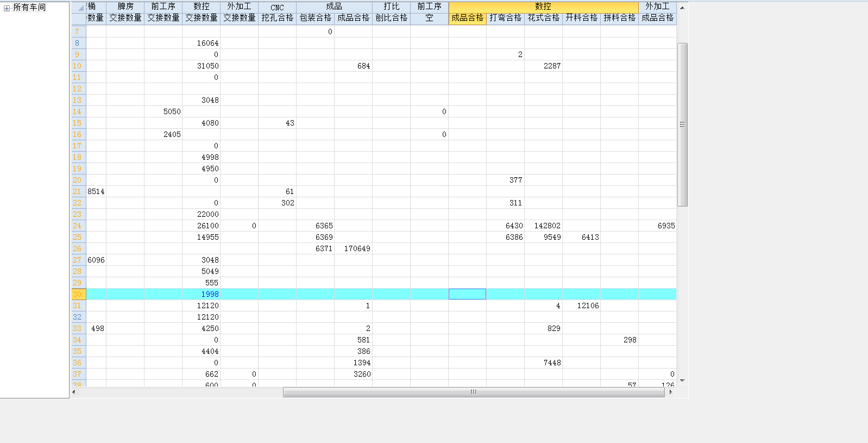
Task: Select the 所有车间 tree item
Action: click(29, 8)
